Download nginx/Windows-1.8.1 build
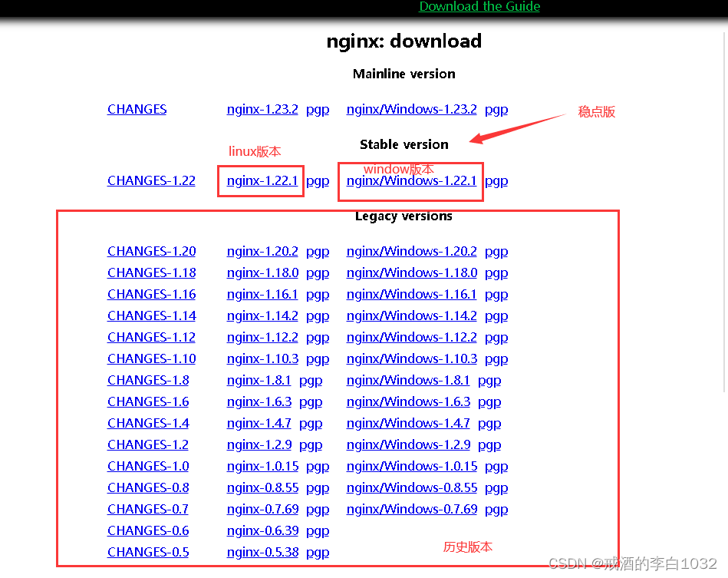This screenshot has width=728, height=578. [408, 380]
